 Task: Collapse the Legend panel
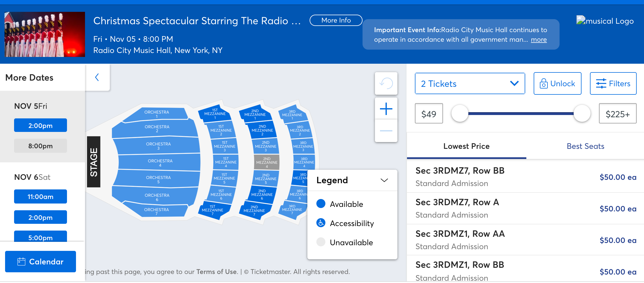point(384,180)
